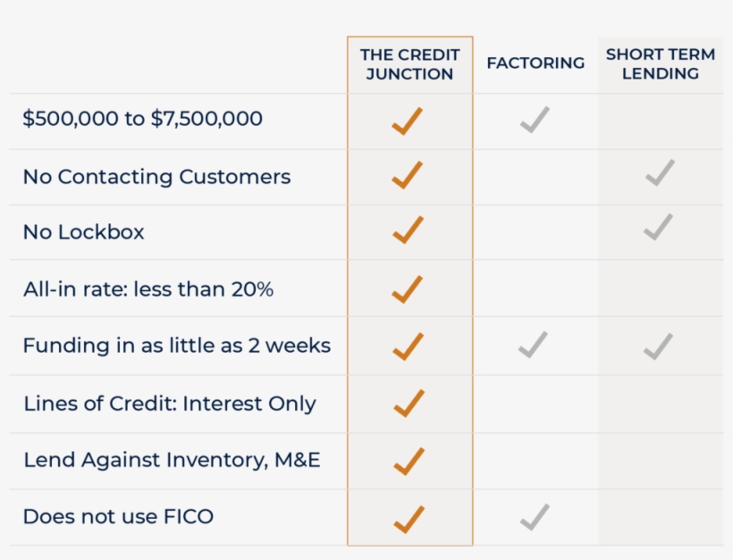This screenshot has height=560, width=733.
Task: Click "All-in rate: less than 20%" text
Action: click(x=148, y=289)
